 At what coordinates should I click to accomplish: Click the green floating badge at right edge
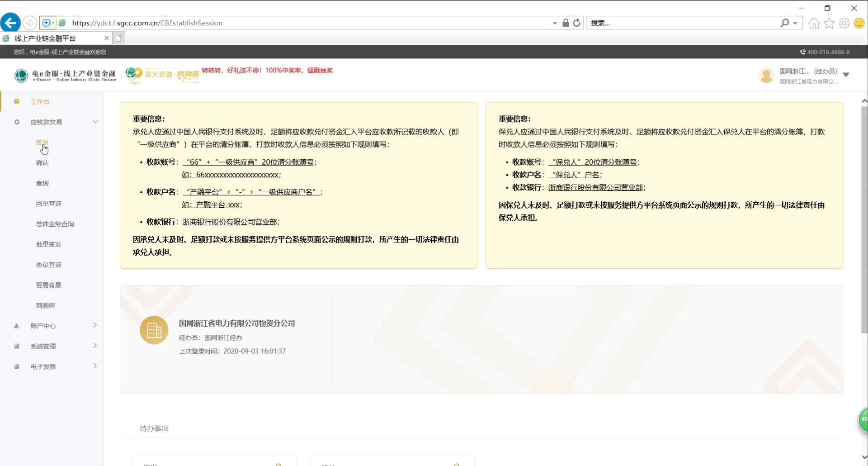click(x=863, y=419)
